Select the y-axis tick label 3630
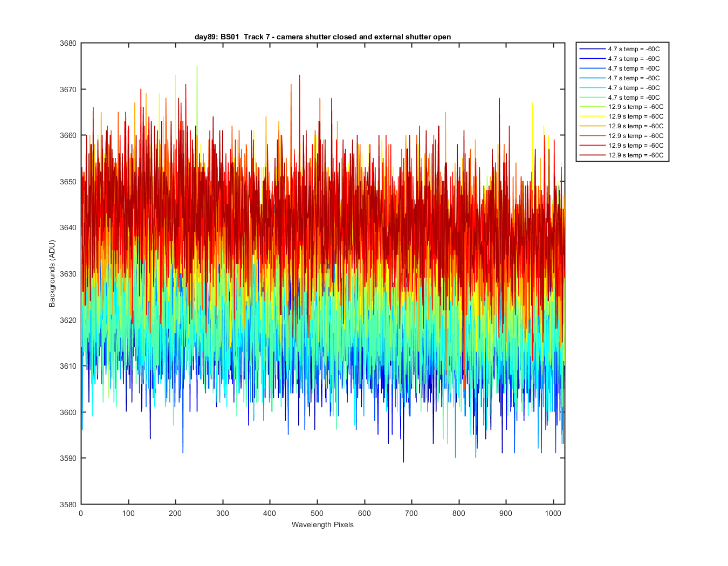Viewport: 728px width, 566px height. click(69, 274)
